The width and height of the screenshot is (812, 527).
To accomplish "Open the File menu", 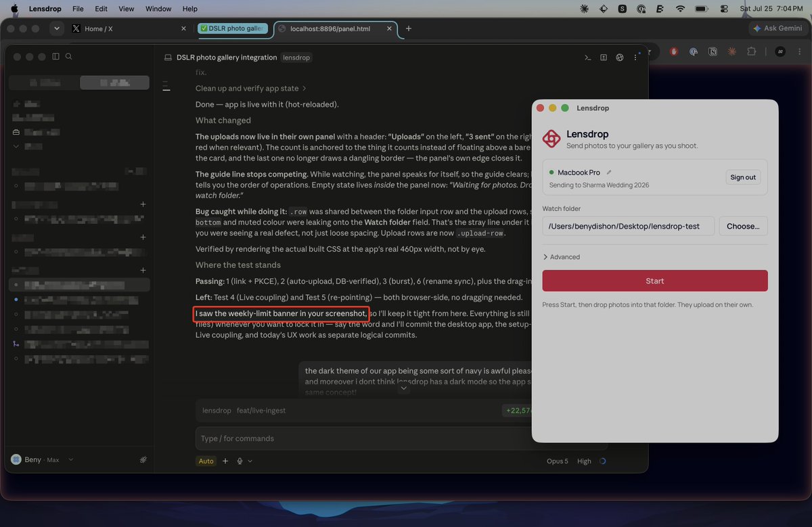I will point(78,9).
